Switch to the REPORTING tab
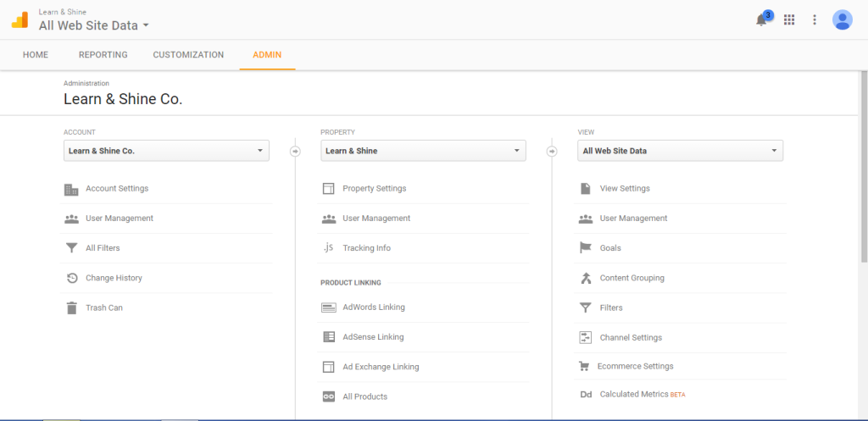This screenshot has height=421, width=868. click(103, 55)
